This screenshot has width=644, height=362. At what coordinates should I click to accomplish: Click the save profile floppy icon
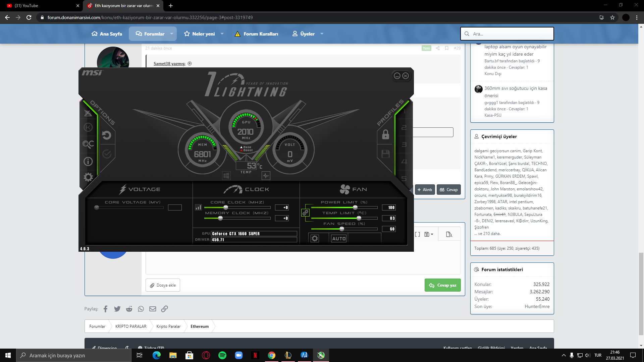386,154
